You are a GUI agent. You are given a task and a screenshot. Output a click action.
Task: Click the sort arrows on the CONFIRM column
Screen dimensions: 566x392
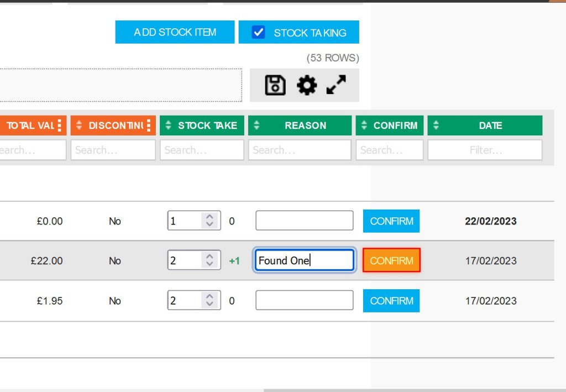coord(363,125)
